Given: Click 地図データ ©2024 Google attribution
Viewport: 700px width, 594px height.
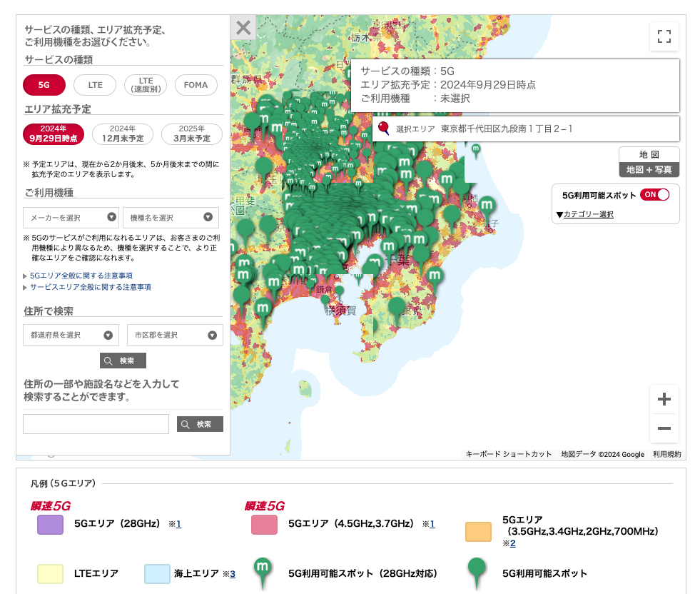Looking at the screenshot, I should [x=603, y=454].
